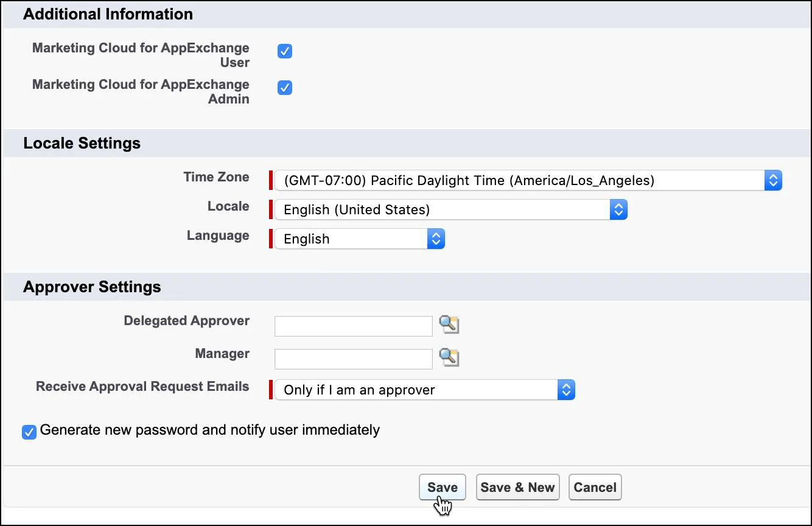Click the Language field label
The width and height of the screenshot is (812, 526).
point(218,236)
